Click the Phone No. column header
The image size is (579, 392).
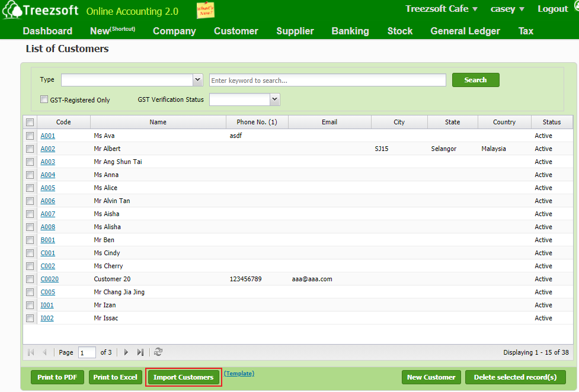point(256,121)
